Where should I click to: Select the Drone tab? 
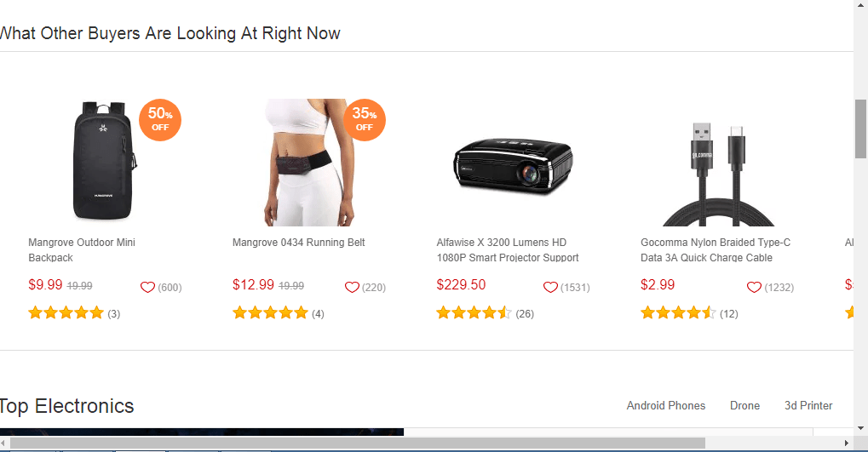coord(744,405)
